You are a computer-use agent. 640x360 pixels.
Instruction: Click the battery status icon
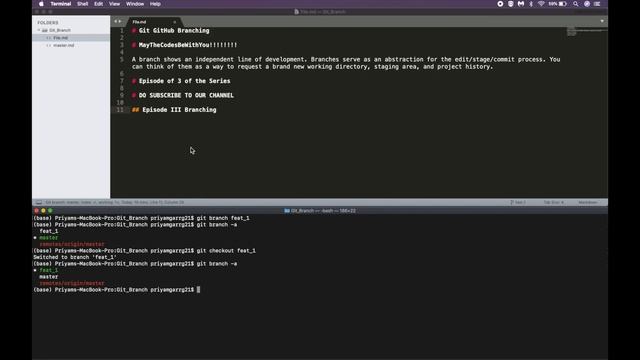pyautogui.click(x=562, y=4)
